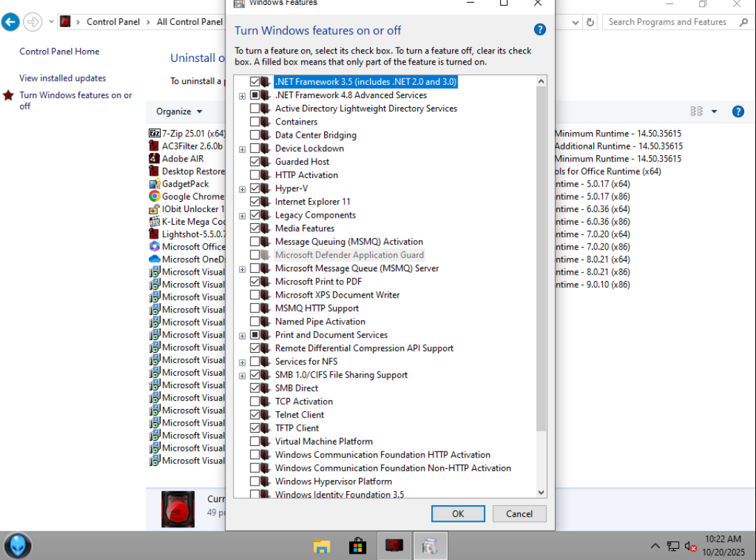Open View installed updates link
756x560 pixels.
[63, 78]
